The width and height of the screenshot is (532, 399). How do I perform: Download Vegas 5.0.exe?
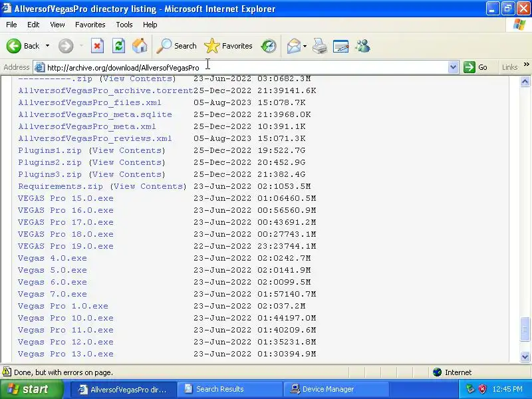tap(53, 270)
